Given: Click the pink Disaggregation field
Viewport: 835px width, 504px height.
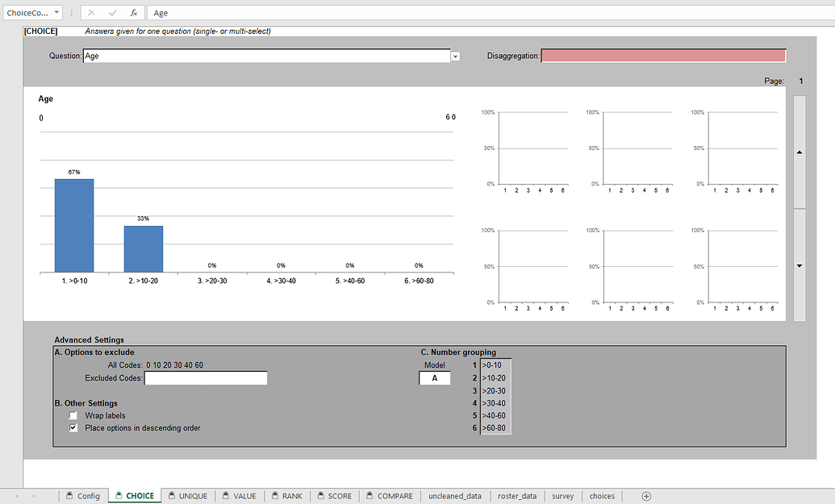Looking at the screenshot, I should point(663,55).
